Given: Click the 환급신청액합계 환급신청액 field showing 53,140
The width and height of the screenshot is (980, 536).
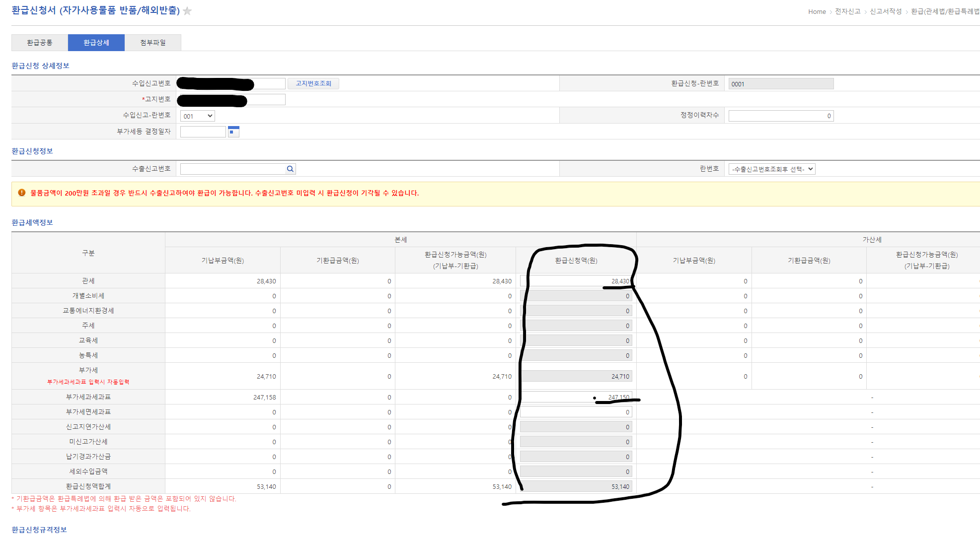Looking at the screenshot, I should 576,486.
